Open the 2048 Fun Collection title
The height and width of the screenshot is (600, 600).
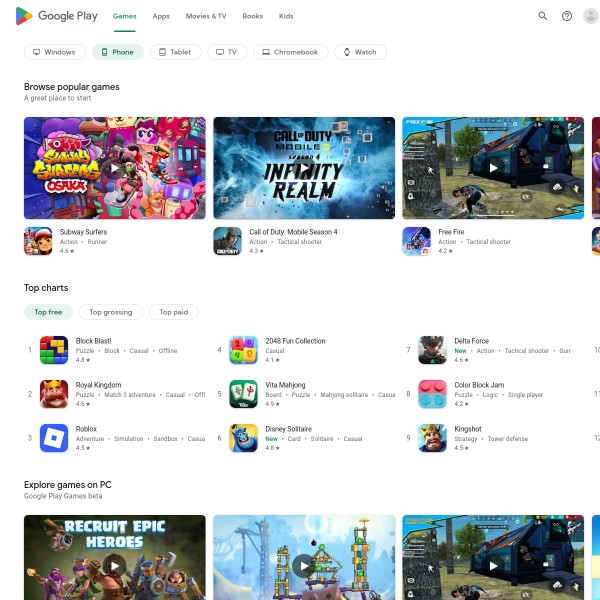295,341
